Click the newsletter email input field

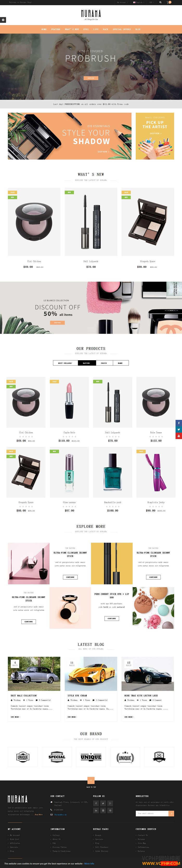point(152,813)
